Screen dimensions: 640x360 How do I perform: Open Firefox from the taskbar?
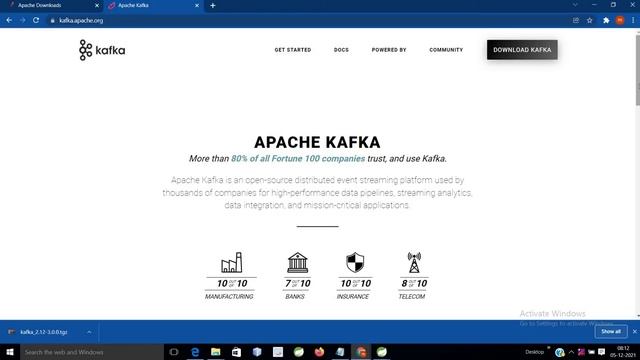319,352
